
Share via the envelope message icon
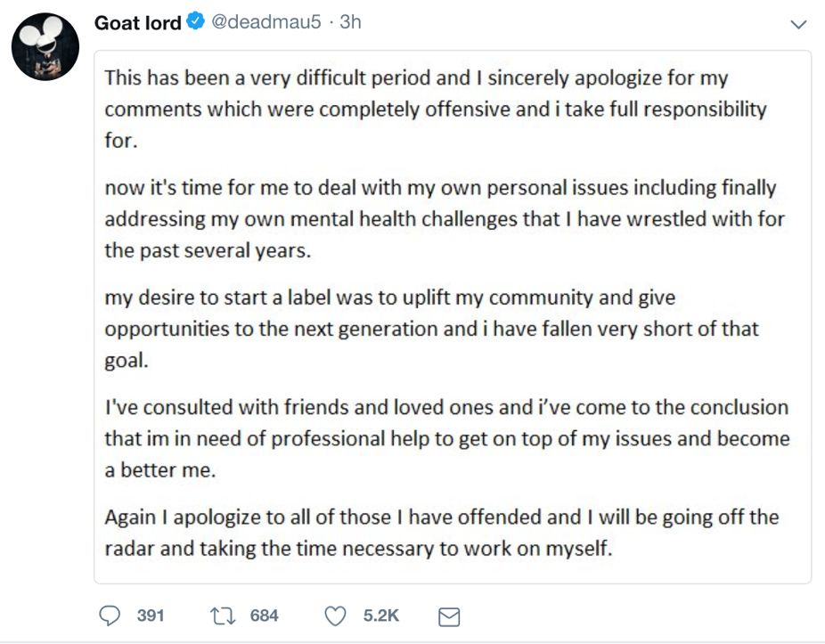[x=450, y=615]
